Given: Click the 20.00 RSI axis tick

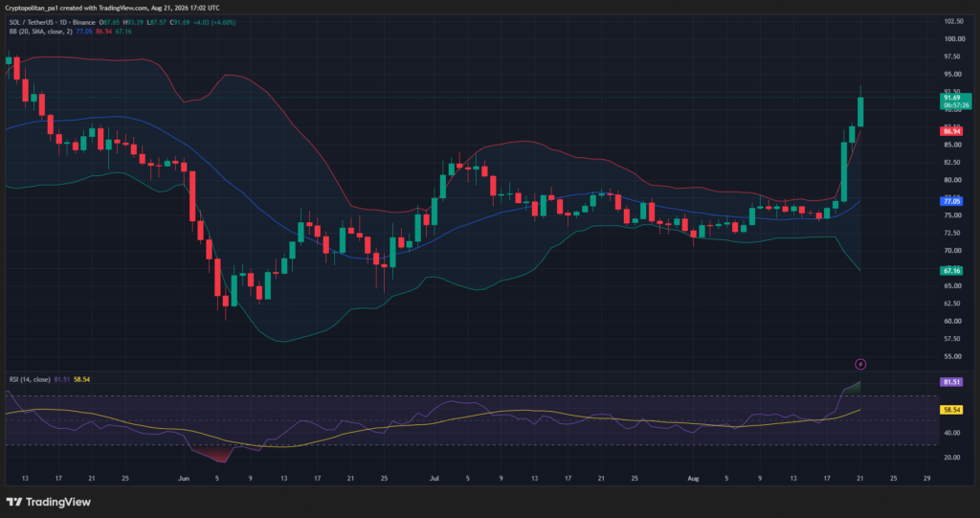Looking at the screenshot, I should tap(952, 458).
